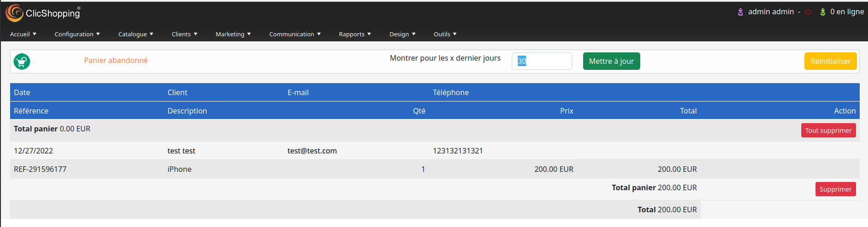Open the Configuration dropdown menu
This screenshot has height=227, width=868.
coord(77,34)
